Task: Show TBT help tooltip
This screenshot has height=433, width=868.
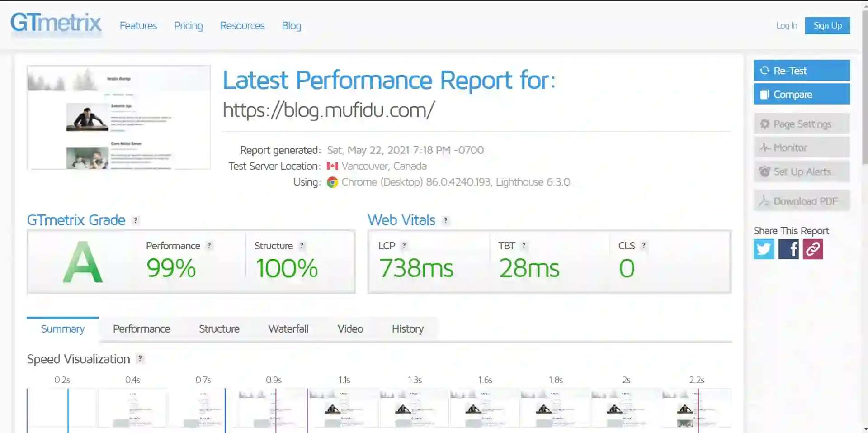Action: (x=524, y=245)
